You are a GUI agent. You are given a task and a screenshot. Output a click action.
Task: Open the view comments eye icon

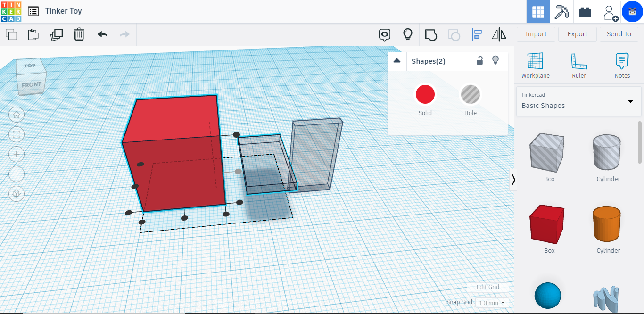coord(385,34)
